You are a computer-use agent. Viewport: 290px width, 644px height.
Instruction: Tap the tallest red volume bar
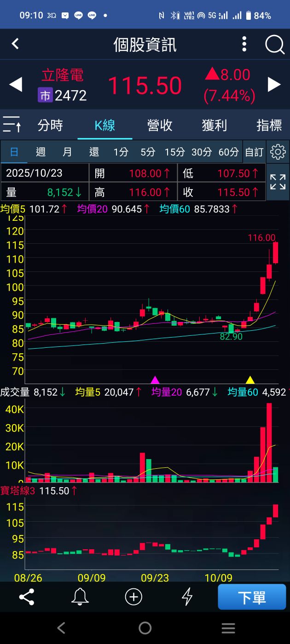tap(269, 443)
